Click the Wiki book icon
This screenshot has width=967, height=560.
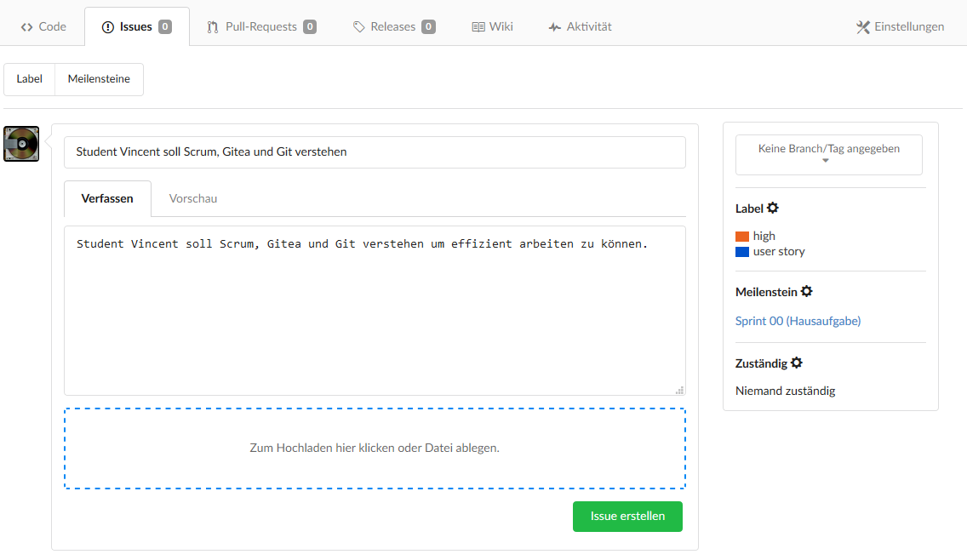[x=478, y=27]
